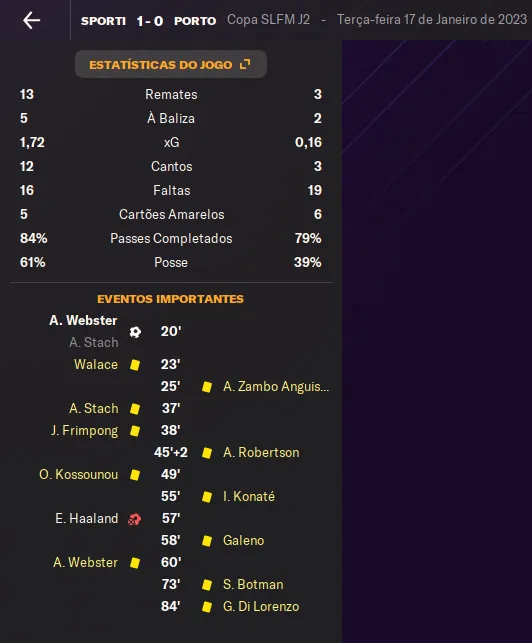
Task: Click A. Zambo Anguissa's yellow card icon
Action: click(x=207, y=387)
